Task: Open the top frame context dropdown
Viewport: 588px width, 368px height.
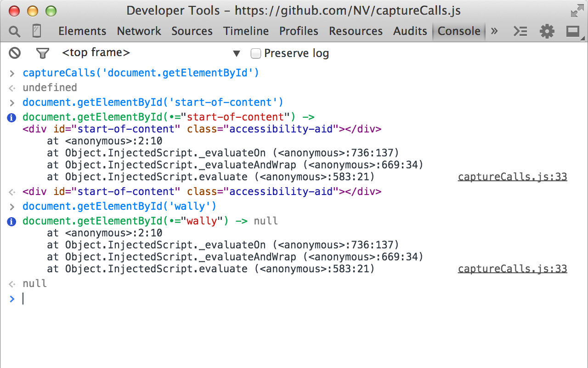Action: click(151, 53)
